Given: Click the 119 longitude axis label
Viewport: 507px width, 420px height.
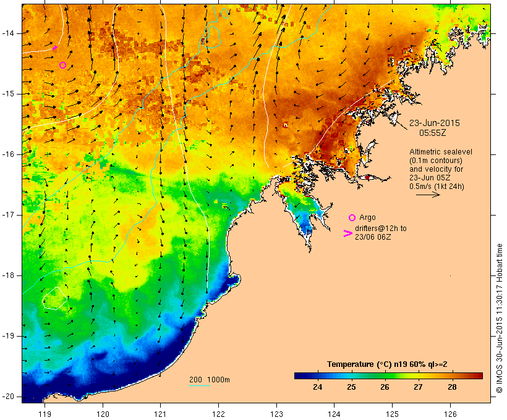Looking at the screenshot, I should pyautogui.click(x=45, y=414).
